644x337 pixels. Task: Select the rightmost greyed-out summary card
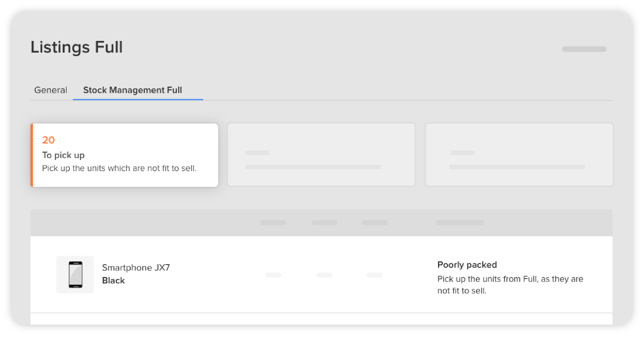click(519, 154)
